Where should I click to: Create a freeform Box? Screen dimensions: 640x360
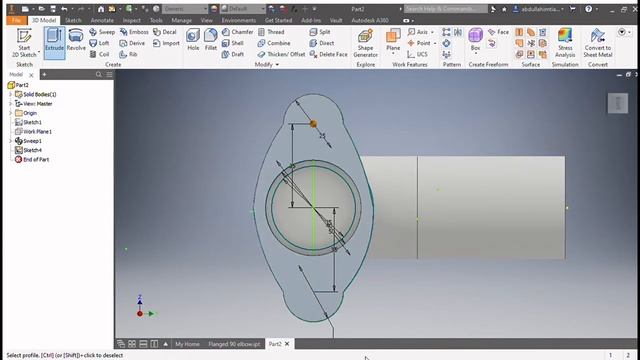pos(476,40)
